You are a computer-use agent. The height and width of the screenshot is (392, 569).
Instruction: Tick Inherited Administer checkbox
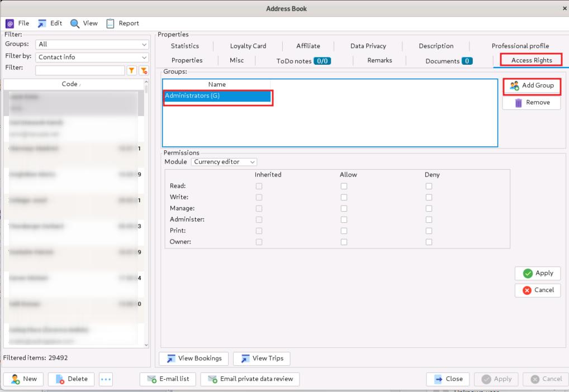click(259, 219)
